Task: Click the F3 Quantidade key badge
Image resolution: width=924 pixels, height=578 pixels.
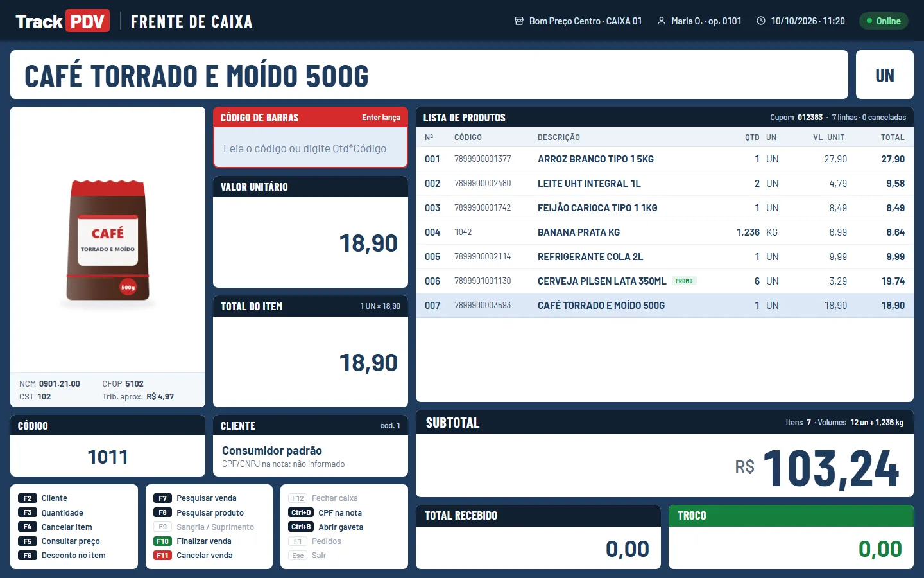Action: (28, 512)
